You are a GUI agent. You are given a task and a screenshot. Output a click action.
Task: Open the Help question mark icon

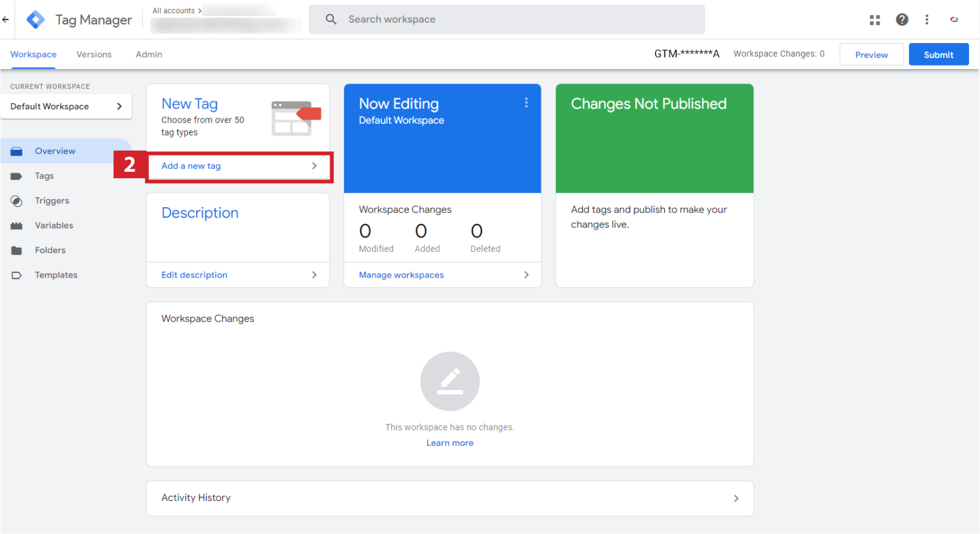pos(902,20)
